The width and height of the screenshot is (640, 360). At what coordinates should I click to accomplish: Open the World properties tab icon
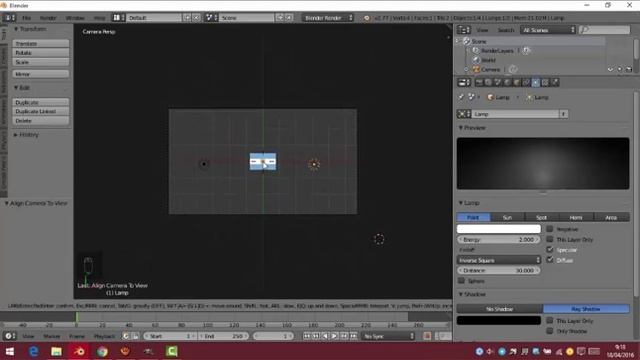pyautogui.click(x=507, y=82)
